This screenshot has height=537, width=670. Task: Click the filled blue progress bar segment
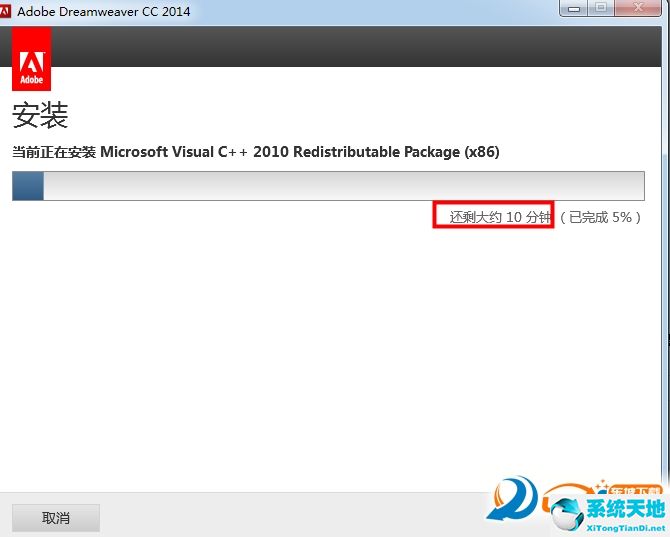(x=28, y=186)
